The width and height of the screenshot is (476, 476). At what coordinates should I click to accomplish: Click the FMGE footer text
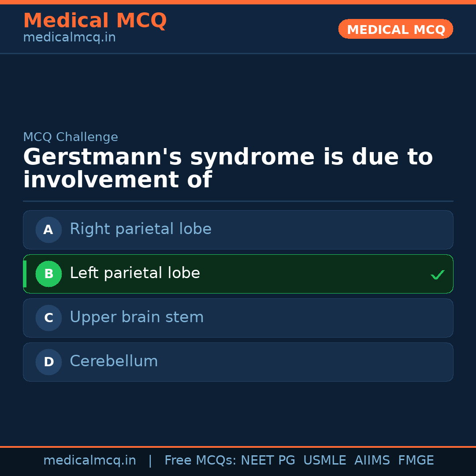pos(416,461)
